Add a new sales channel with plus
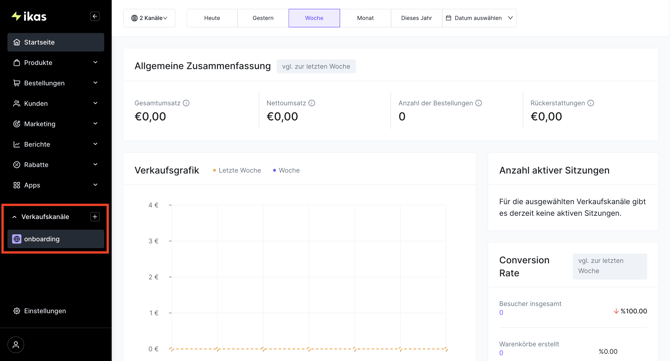The height and width of the screenshot is (361, 670). 95,217
